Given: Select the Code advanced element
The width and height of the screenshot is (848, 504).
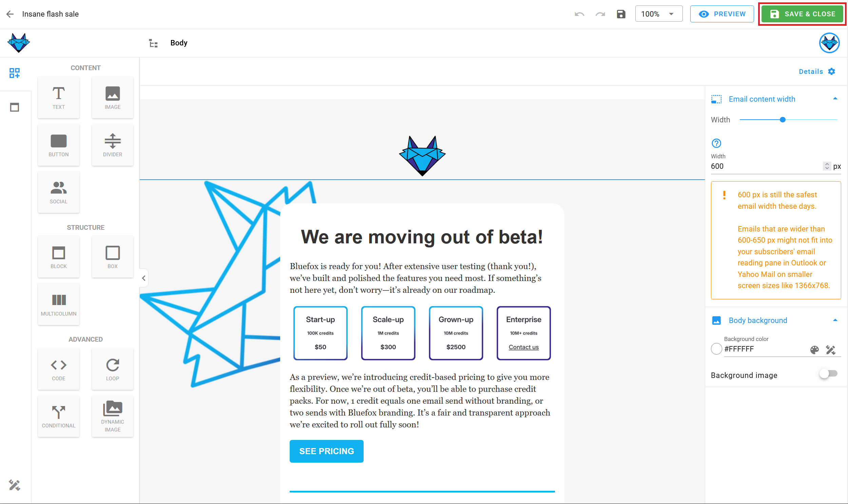Looking at the screenshot, I should pyautogui.click(x=58, y=369).
